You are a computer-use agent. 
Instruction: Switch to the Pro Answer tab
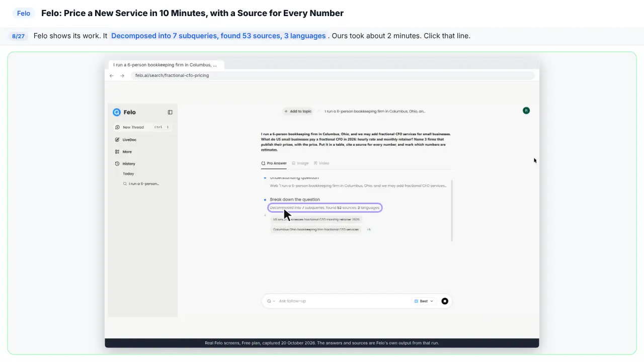click(274, 163)
